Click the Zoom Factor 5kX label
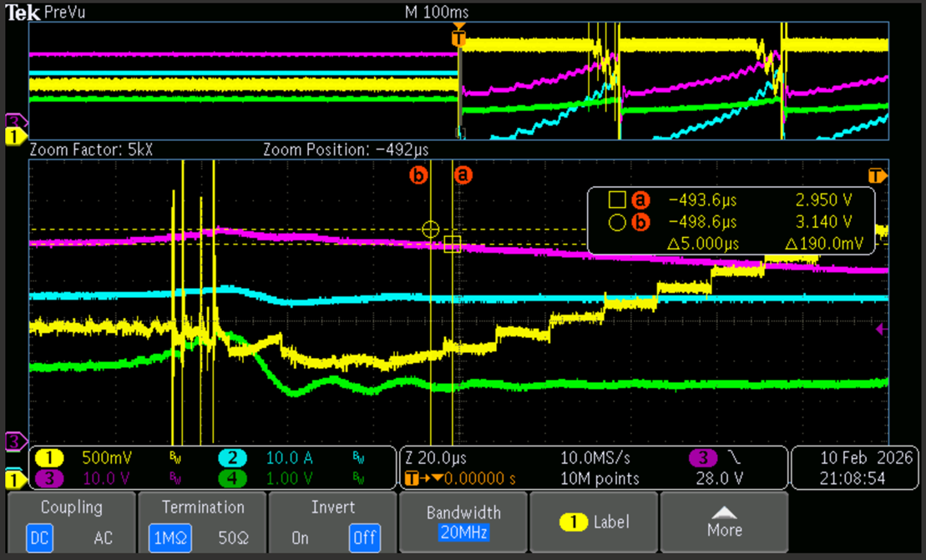The width and height of the screenshot is (926, 560). tap(92, 150)
